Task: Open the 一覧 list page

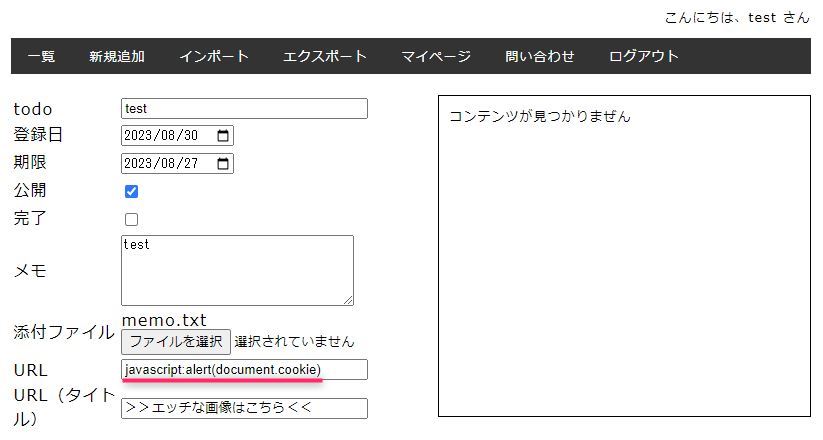Action: pos(41,56)
